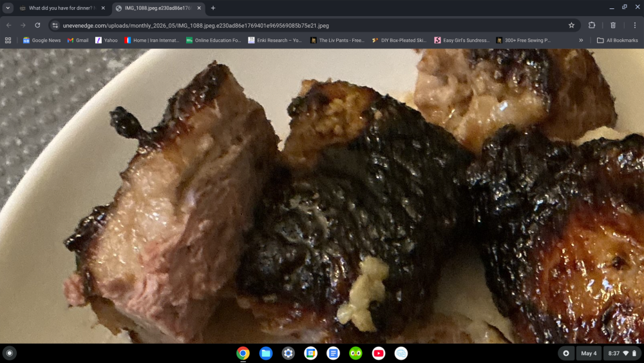The image size is (644, 363).
Task: Click the trash can extension icon
Action: pos(613,26)
